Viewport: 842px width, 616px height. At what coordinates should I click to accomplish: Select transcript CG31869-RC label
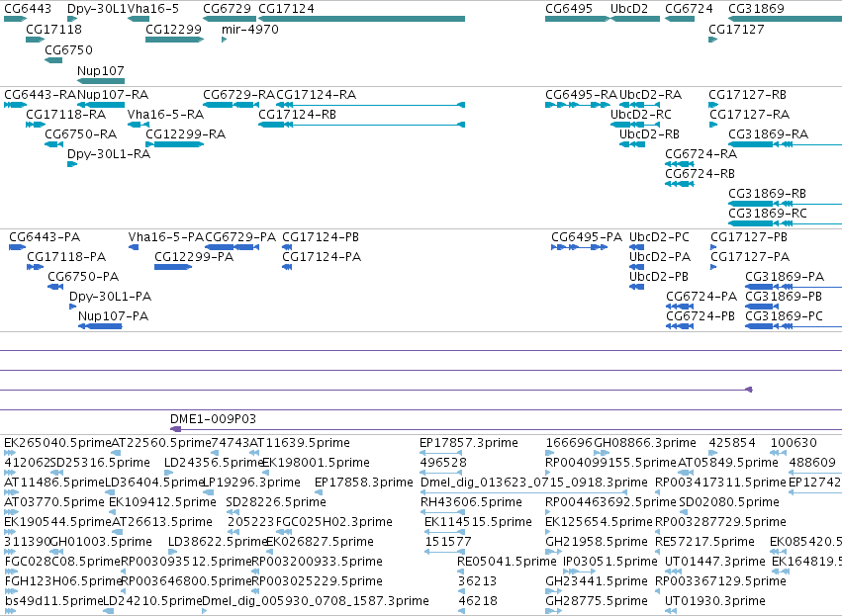[768, 214]
